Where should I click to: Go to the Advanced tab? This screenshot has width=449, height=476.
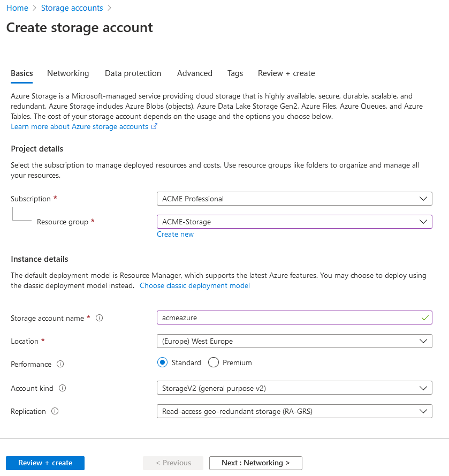(195, 73)
